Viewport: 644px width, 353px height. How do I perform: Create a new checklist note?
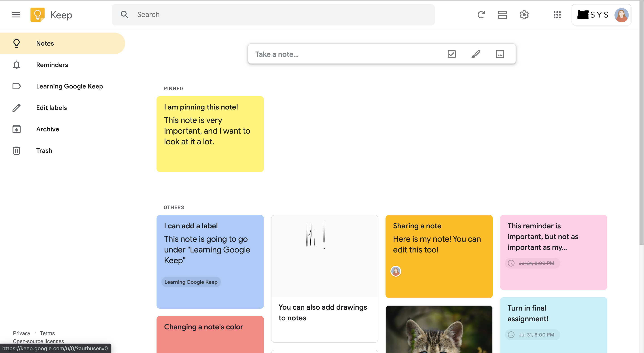[451, 54]
